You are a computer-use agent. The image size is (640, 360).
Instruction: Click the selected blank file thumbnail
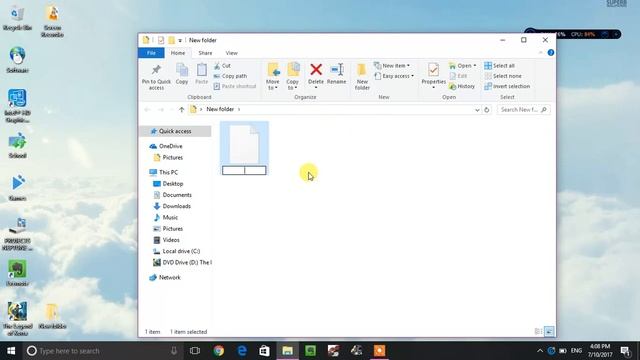[x=244, y=144]
